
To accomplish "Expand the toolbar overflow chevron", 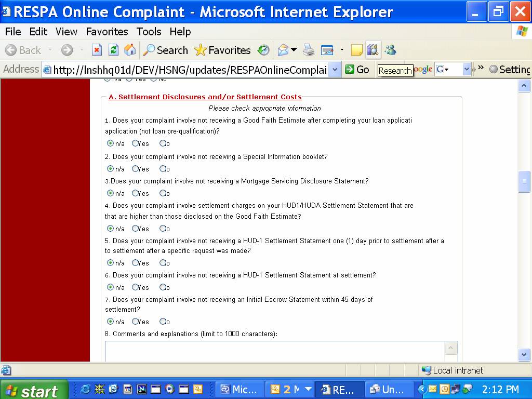I will (x=481, y=68).
